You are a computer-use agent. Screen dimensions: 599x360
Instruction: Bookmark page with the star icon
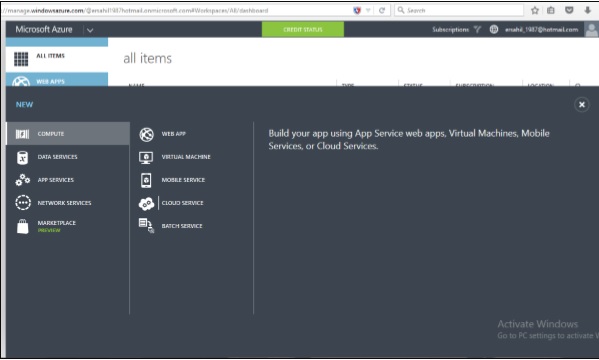pyautogui.click(x=535, y=10)
